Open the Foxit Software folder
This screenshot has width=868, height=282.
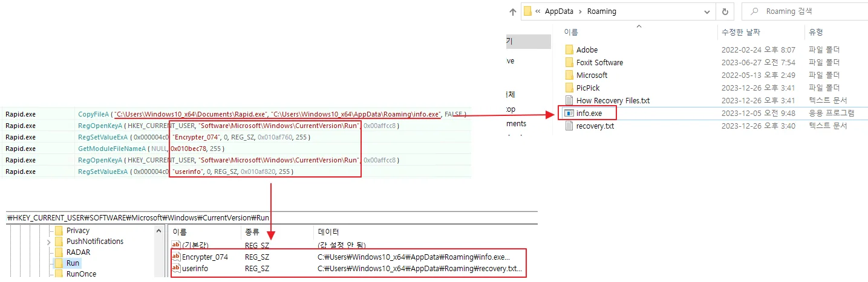coord(599,63)
